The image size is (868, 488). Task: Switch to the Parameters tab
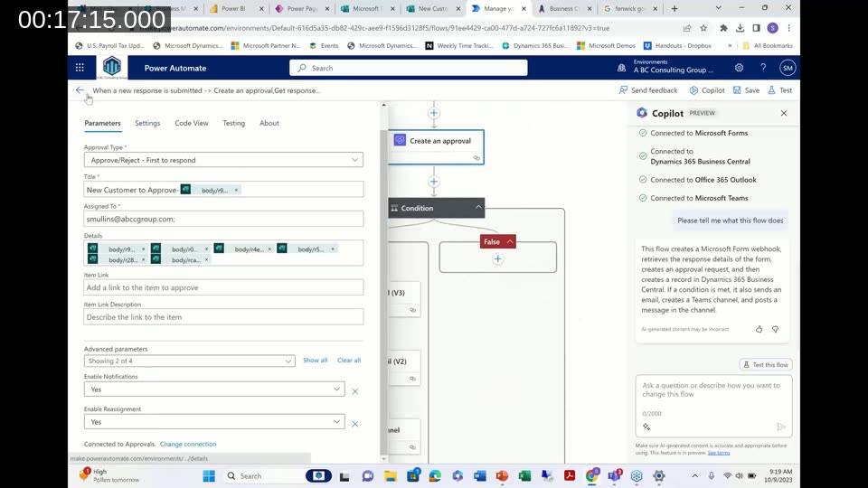click(102, 123)
